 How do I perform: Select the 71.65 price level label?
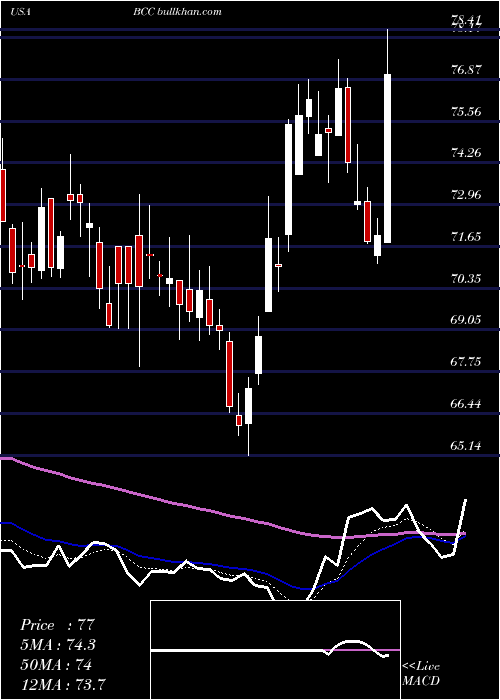pyautogui.click(x=467, y=237)
